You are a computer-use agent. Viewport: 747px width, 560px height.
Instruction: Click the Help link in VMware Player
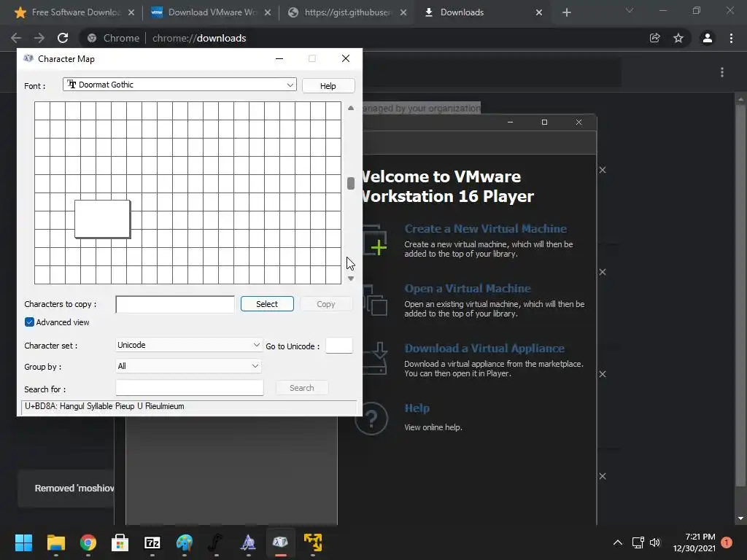click(417, 408)
